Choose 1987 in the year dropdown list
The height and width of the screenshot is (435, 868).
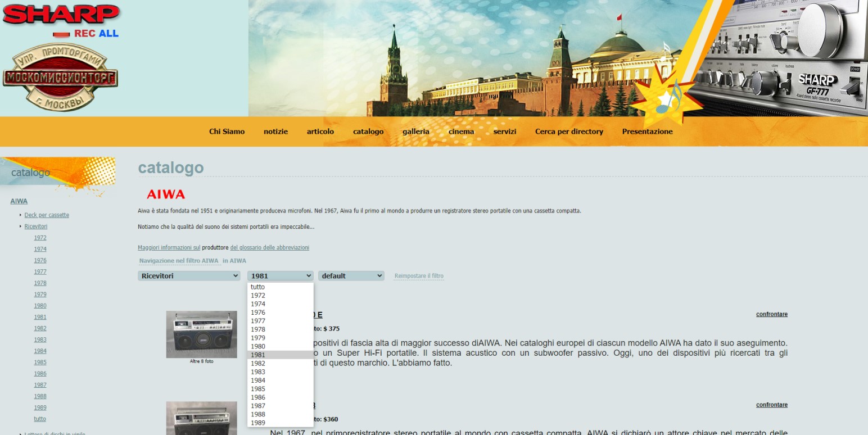pos(281,406)
